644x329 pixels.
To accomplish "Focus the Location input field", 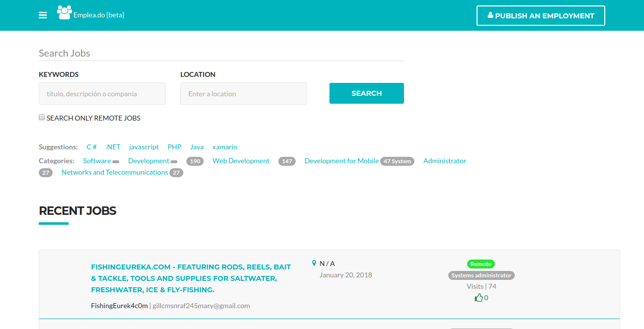I will [243, 93].
